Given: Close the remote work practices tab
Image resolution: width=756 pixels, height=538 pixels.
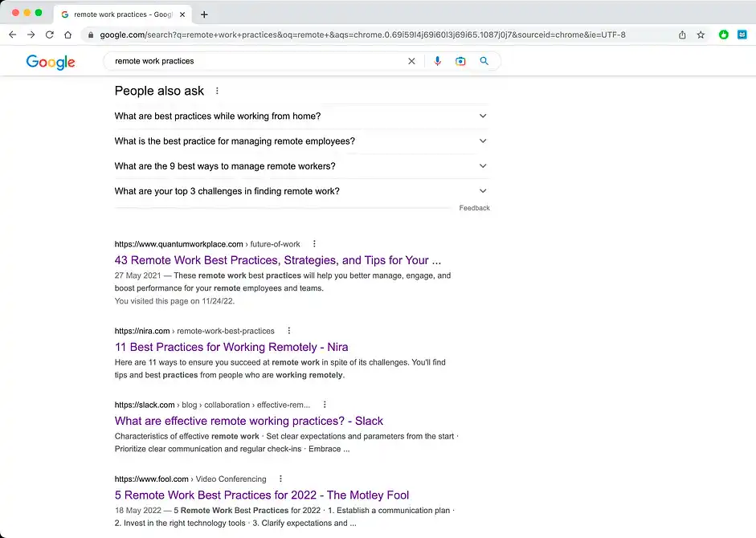Looking at the screenshot, I should 182,14.
